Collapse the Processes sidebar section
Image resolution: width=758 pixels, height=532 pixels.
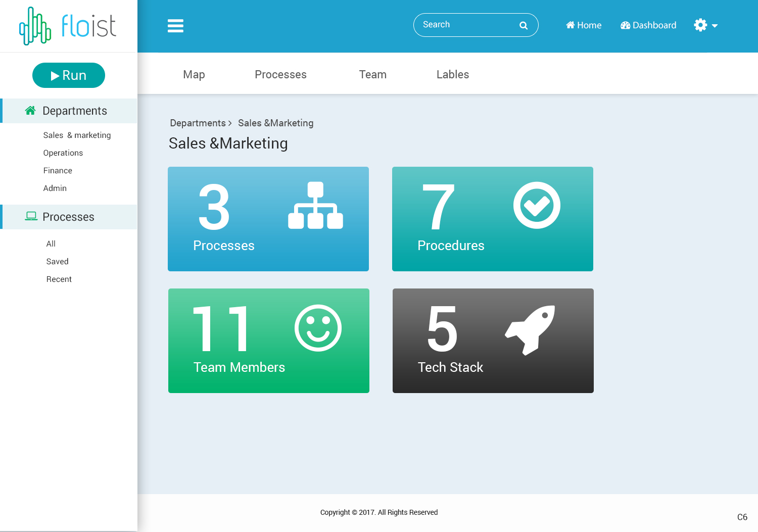[x=69, y=217]
